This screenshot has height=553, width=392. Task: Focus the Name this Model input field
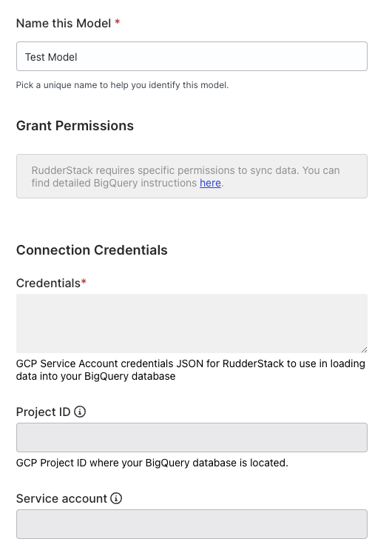pos(192,56)
